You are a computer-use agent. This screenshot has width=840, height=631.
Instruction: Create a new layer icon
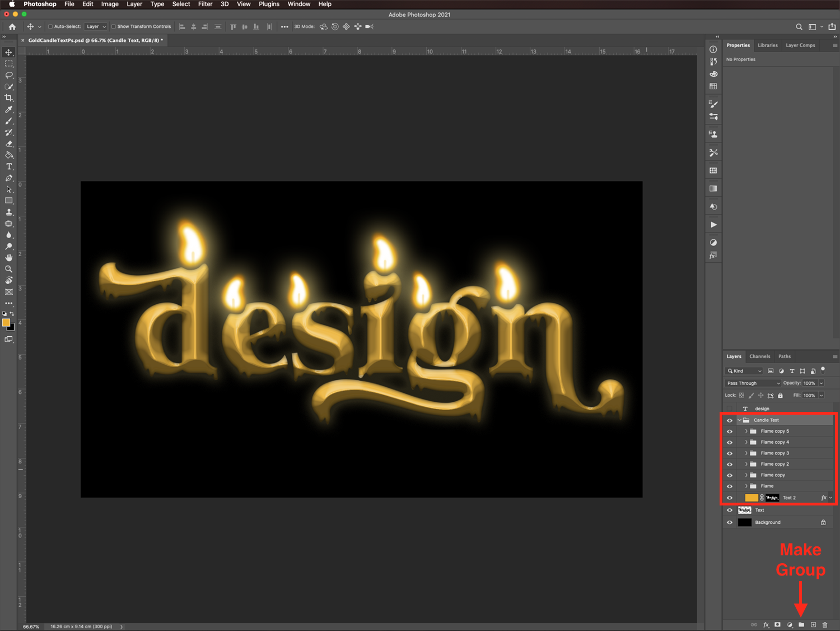[x=814, y=624]
